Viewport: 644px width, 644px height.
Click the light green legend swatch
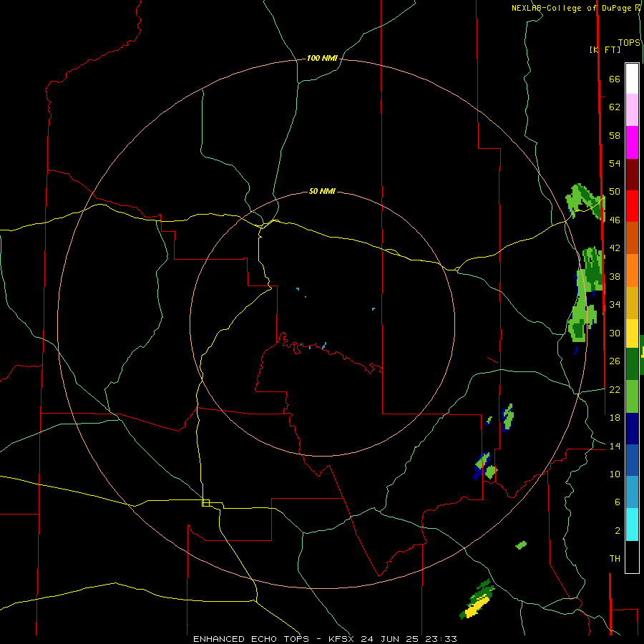tap(632, 396)
